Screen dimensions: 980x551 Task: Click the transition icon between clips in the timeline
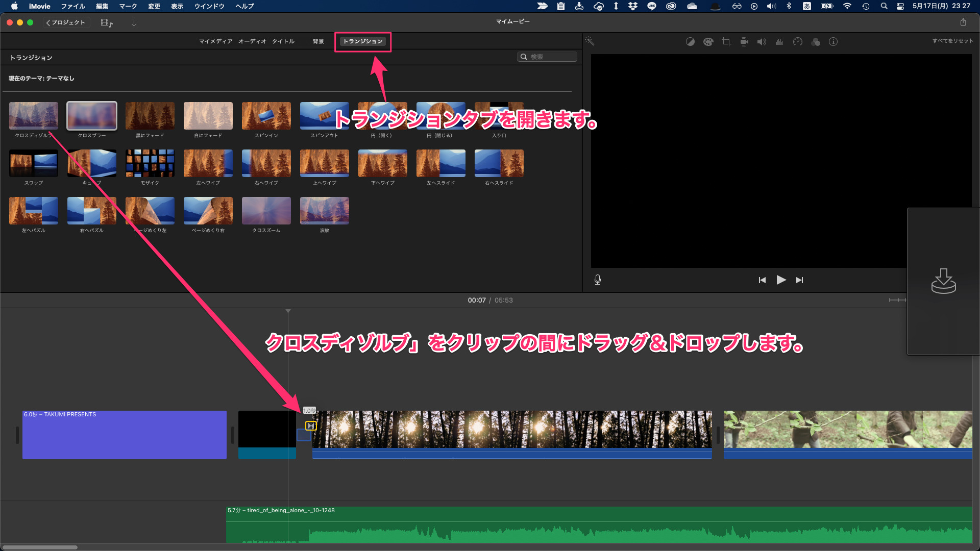tap(311, 425)
